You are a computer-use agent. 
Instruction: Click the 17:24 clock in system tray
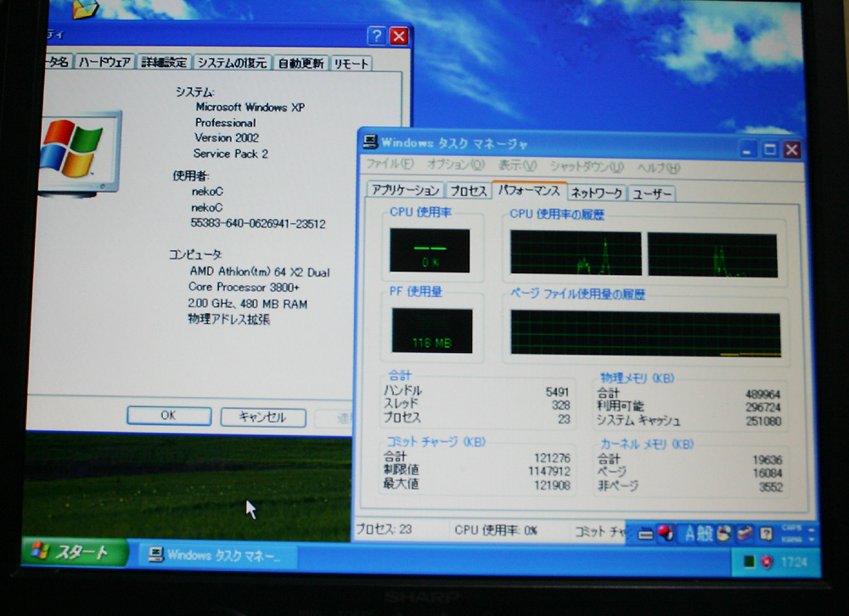tap(795, 563)
